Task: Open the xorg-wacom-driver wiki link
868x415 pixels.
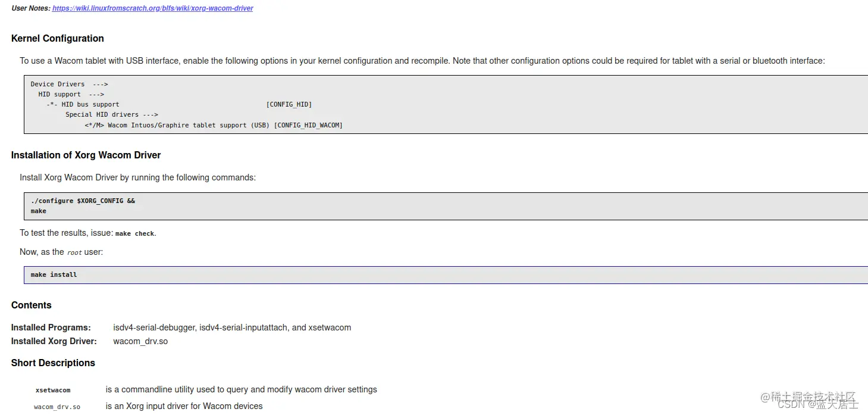Action: pyautogui.click(x=152, y=8)
